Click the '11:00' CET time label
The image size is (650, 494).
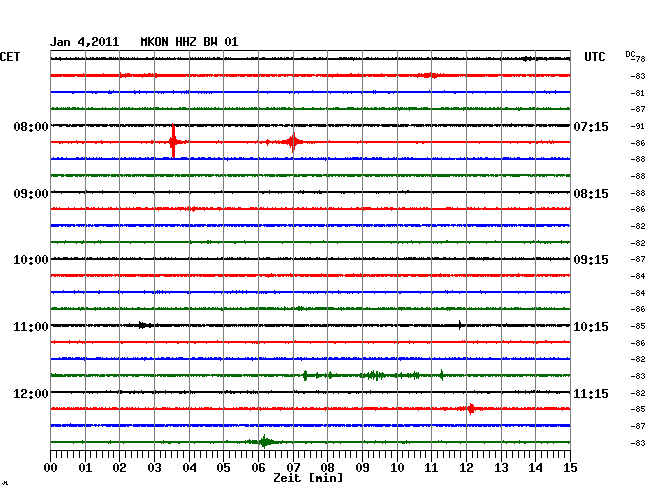[x=31, y=327]
